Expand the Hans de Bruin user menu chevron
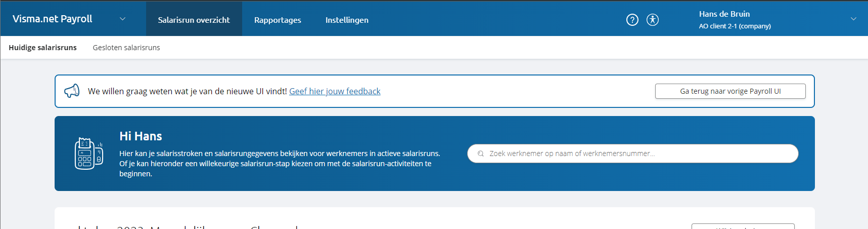 point(853,19)
